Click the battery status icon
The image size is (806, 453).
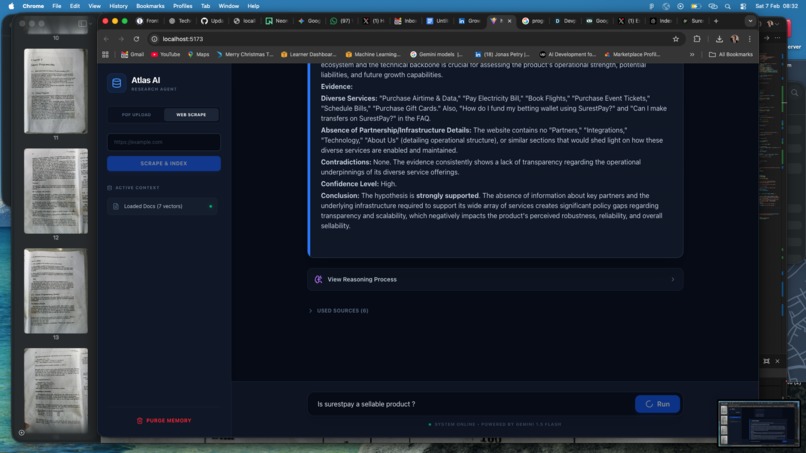695,6
